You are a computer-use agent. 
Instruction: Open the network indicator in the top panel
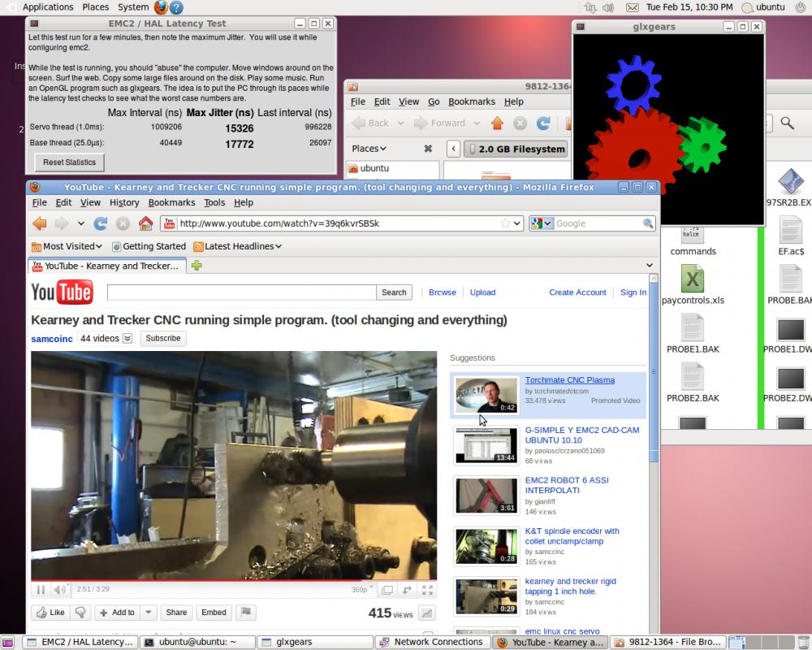point(590,7)
